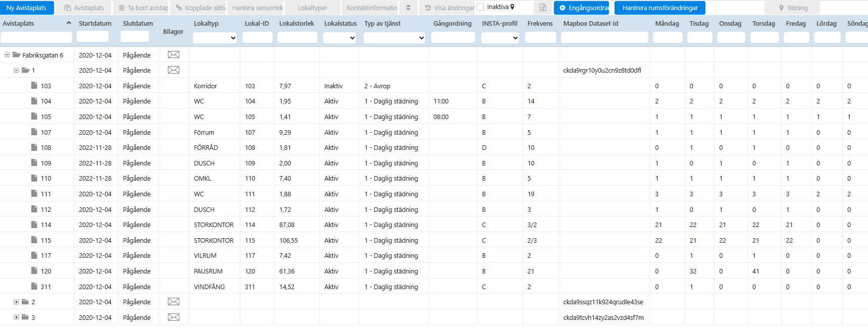
Task: Expand floor 3 tree node
Action: 16,317
